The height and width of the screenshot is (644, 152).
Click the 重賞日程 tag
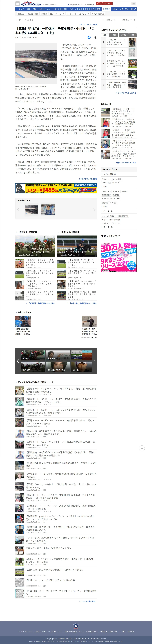tap(116, 191)
